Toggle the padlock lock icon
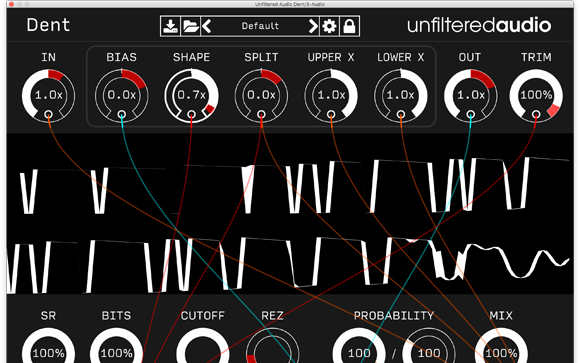Screen dimensions: 580x363 point(349,26)
